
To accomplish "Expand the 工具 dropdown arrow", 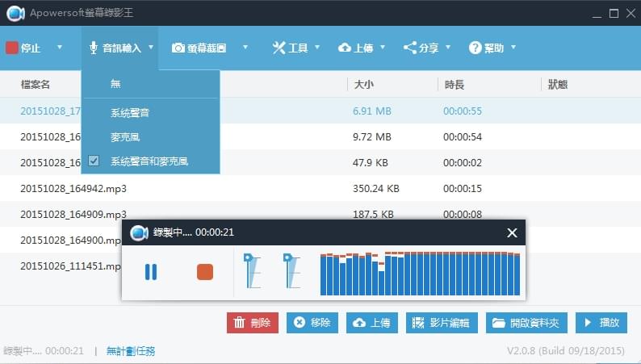I will click(x=317, y=48).
